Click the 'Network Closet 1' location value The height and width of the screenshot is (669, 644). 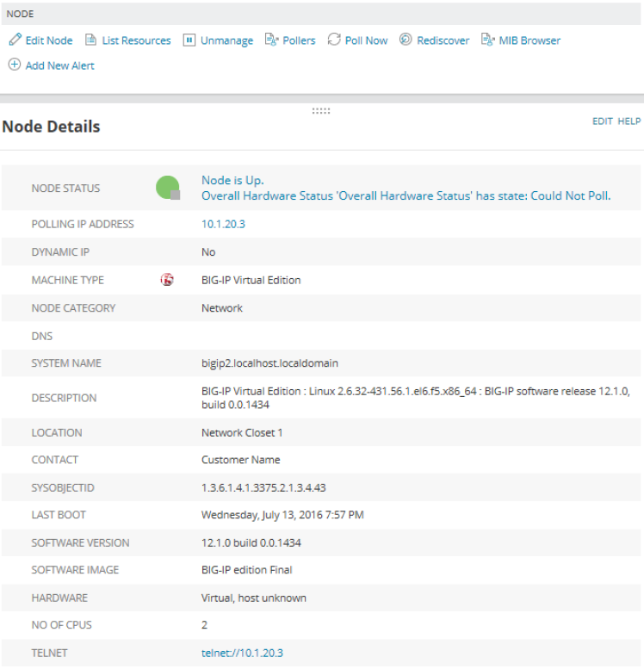pos(242,432)
